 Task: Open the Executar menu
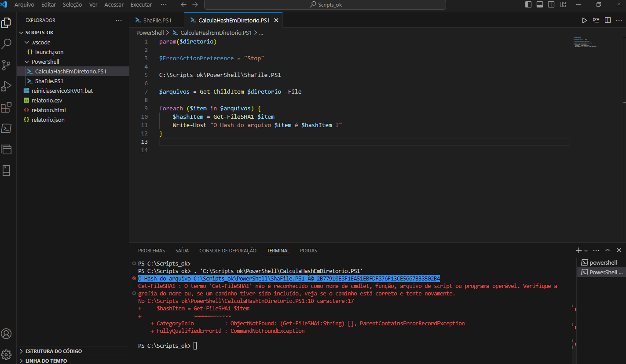(x=141, y=5)
